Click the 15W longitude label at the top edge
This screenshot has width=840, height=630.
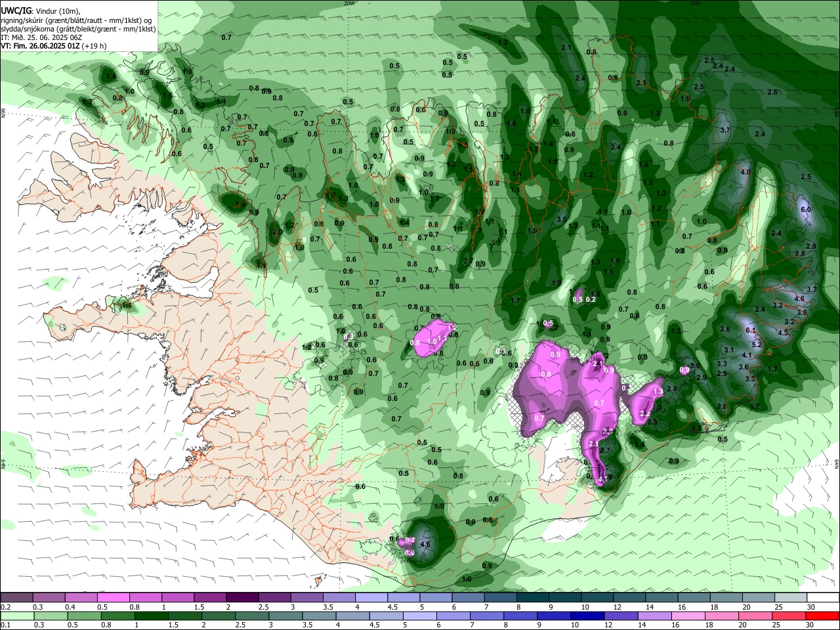(x=696, y=3)
